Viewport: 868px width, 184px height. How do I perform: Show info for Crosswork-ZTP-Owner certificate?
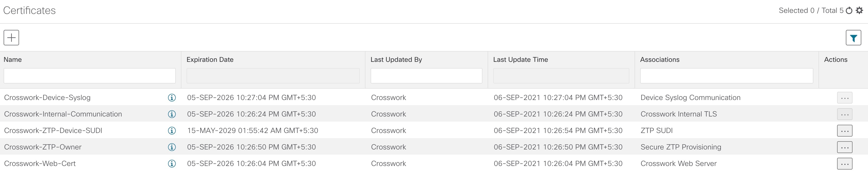172,147
